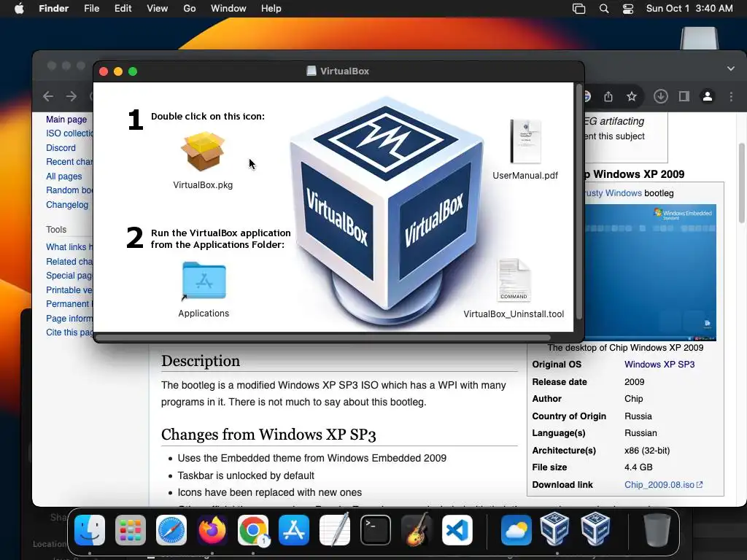The width and height of the screenshot is (747, 560).
Task: Open Chrome's three-dot menu
Action: [x=731, y=97]
